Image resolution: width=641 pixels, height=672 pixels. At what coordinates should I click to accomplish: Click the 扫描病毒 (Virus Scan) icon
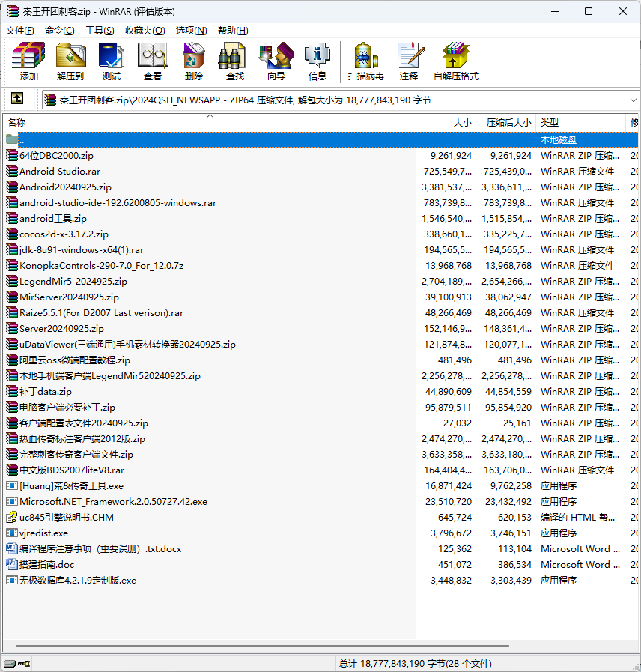coord(365,61)
